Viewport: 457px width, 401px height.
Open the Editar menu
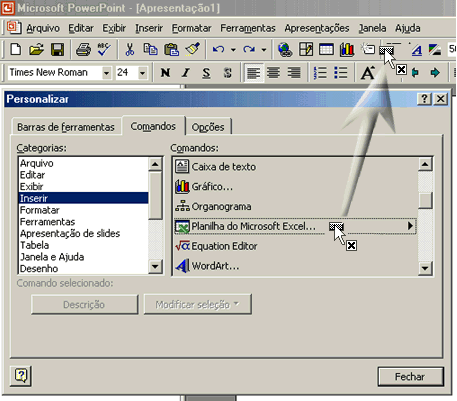(81, 28)
